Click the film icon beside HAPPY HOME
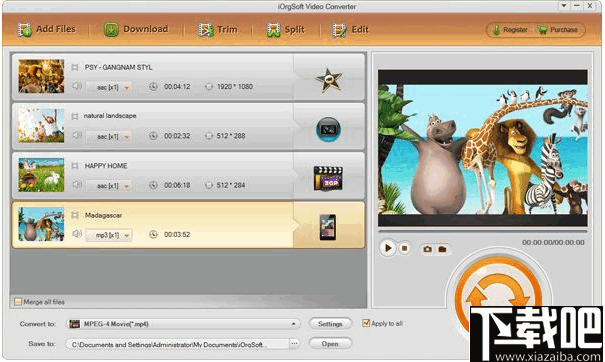This screenshot has width=605, height=362. coord(75,166)
